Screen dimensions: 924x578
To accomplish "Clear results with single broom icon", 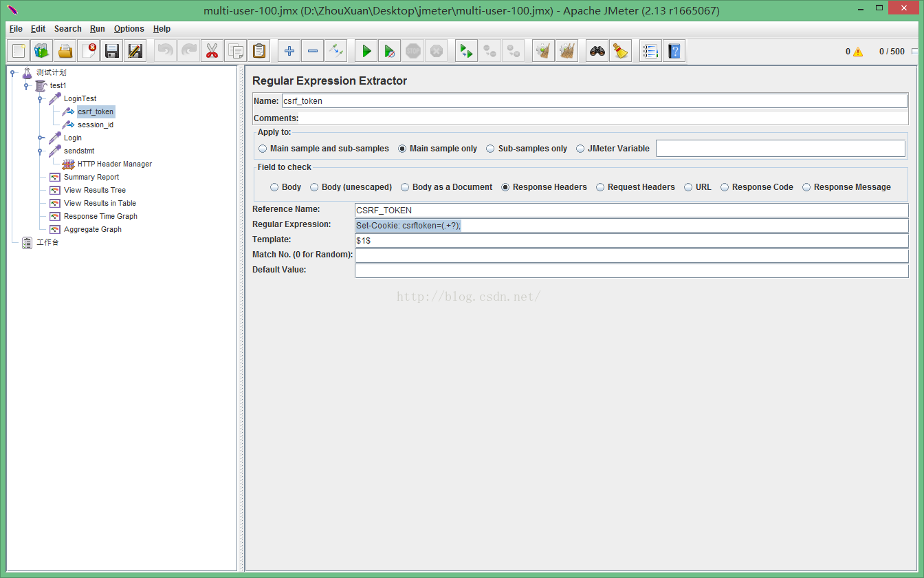I will 544,51.
